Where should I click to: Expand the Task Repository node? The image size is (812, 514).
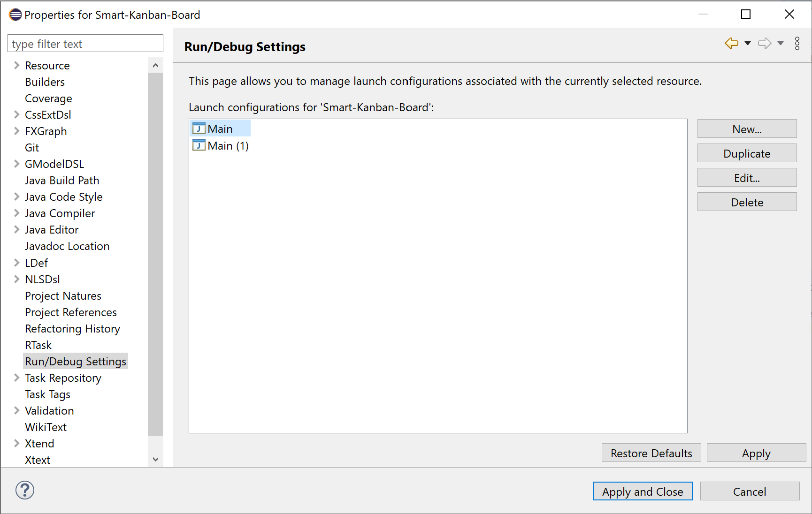pyautogui.click(x=16, y=378)
